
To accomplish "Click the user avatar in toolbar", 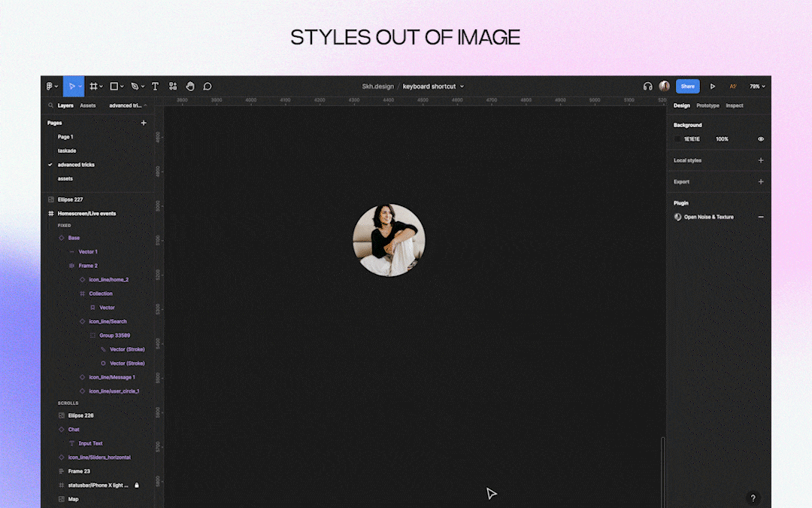I will point(665,86).
